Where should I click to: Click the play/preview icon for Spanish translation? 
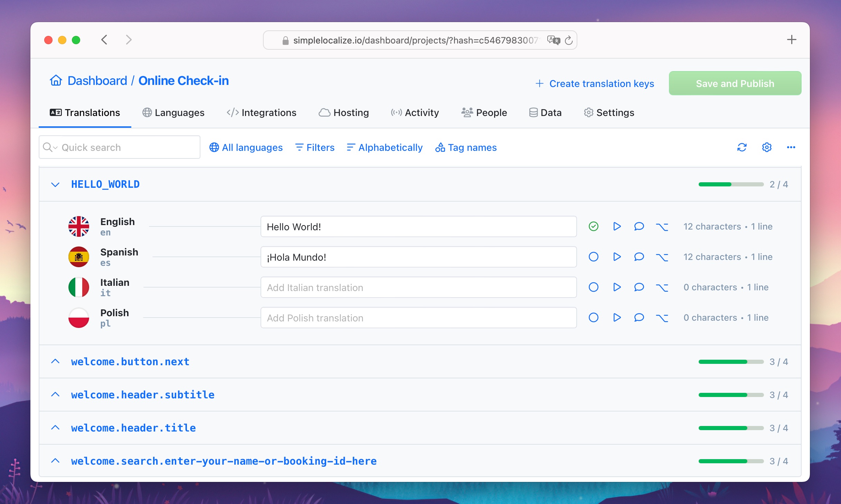click(x=616, y=257)
